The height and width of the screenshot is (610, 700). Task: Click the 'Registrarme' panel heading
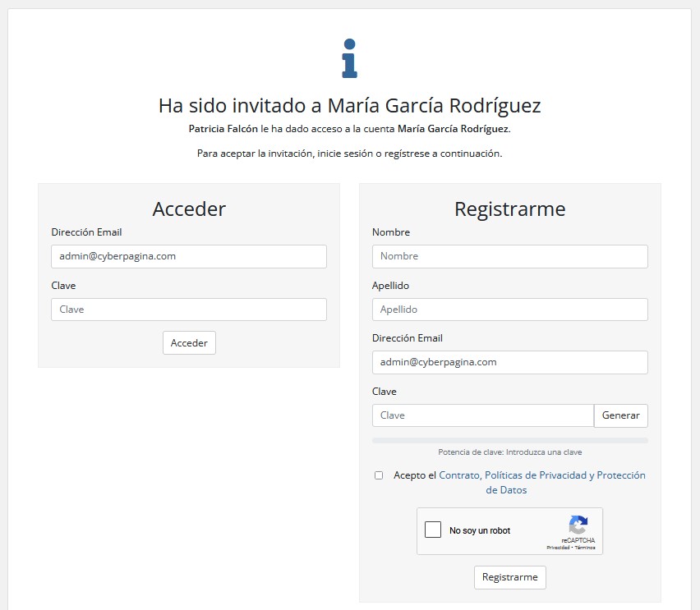509,209
